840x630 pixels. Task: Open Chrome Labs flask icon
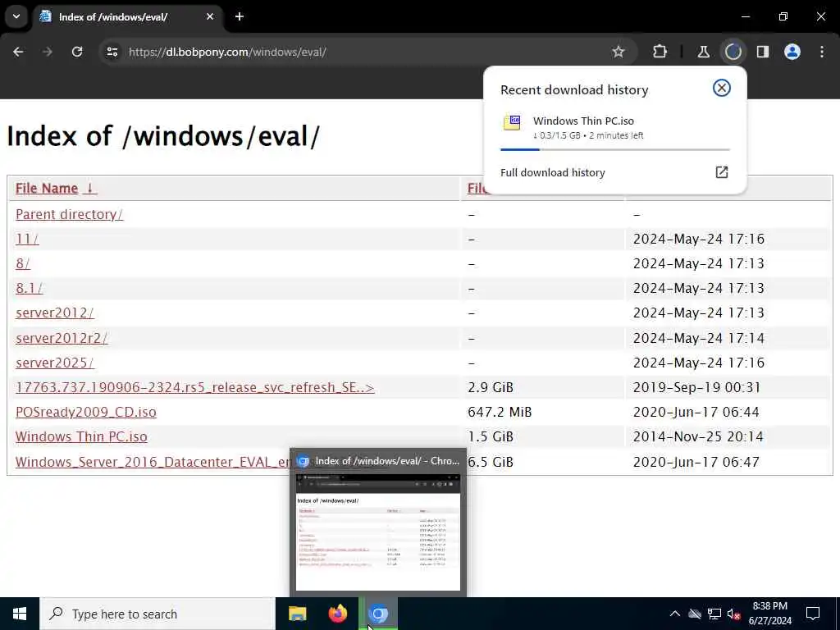pos(703,52)
